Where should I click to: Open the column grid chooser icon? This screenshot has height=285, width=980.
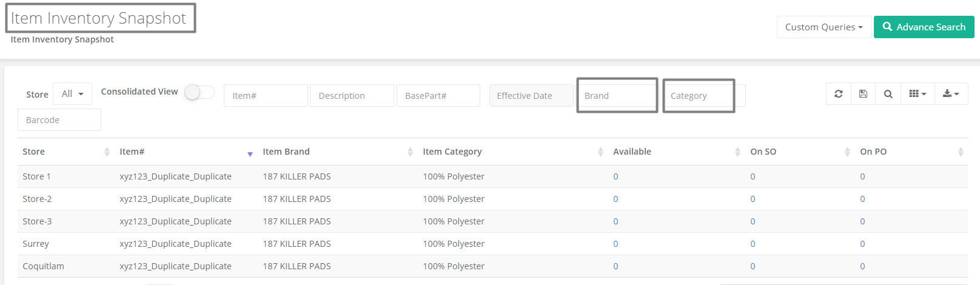coord(918,94)
